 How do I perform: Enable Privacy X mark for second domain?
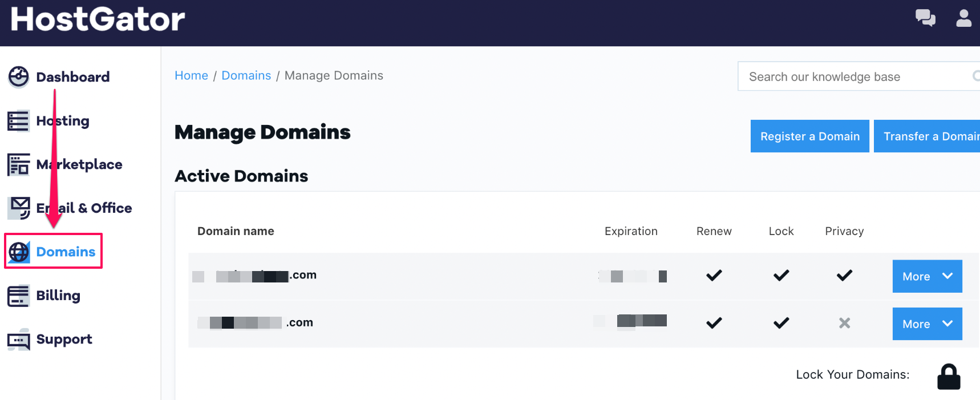(x=845, y=323)
